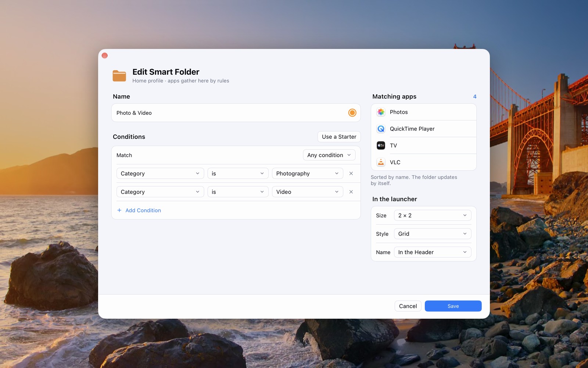The image size is (588, 368).
Task: Open the Style Grid dropdown
Action: [433, 234]
